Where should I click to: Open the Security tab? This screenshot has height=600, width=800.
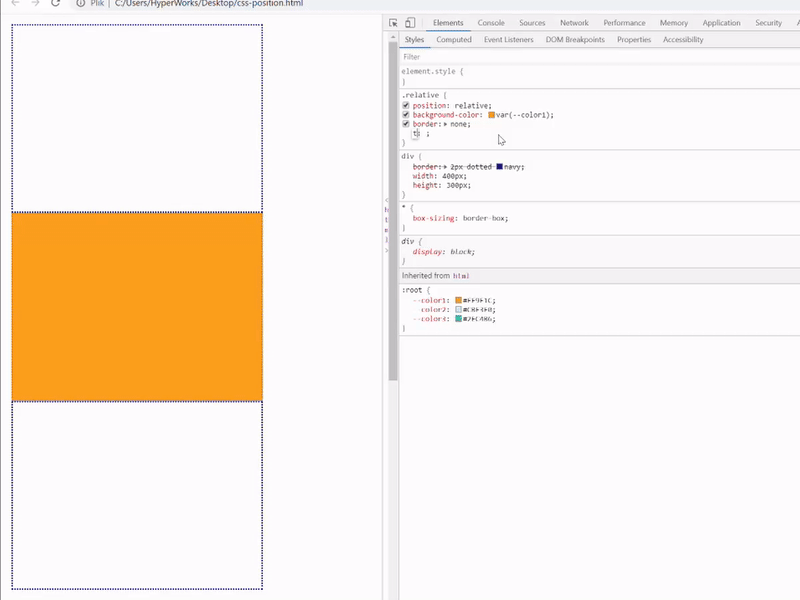768,23
